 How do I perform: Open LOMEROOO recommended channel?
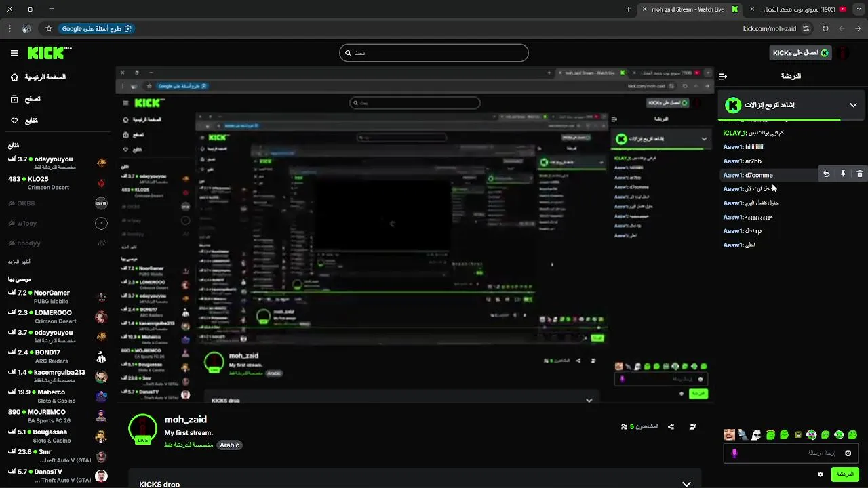coord(57,317)
